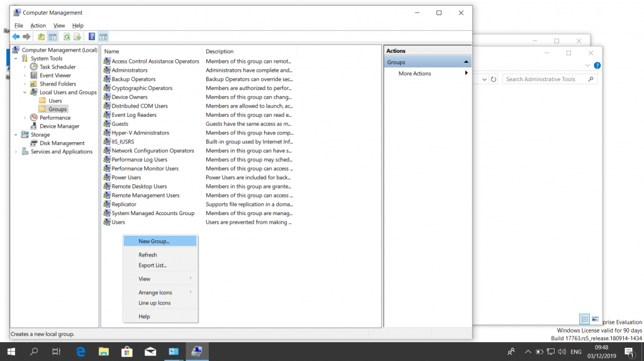Screen dimensions: 644x361
Task: Expand the Performance tree node
Action: coord(25,118)
